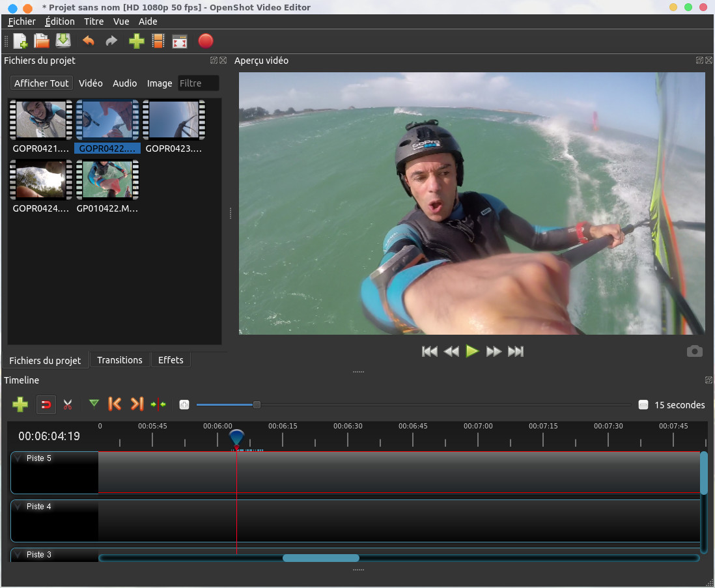Collapse the Piste 4 track arrow
715x588 pixels.
(18, 507)
